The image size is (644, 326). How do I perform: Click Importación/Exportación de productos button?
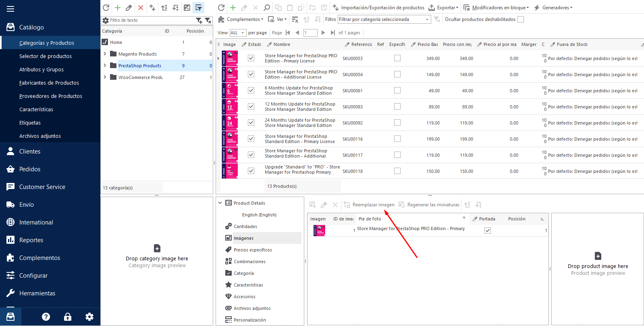378,8
